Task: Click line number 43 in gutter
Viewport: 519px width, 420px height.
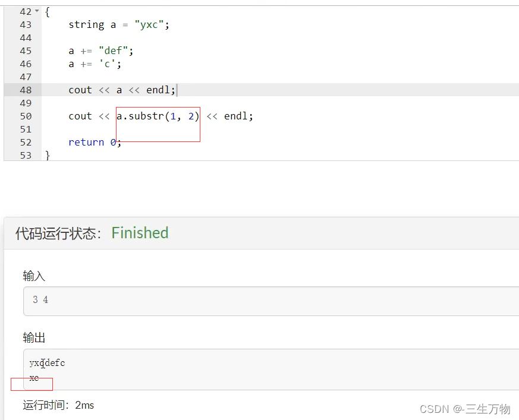Action: (x=26, y=25)
